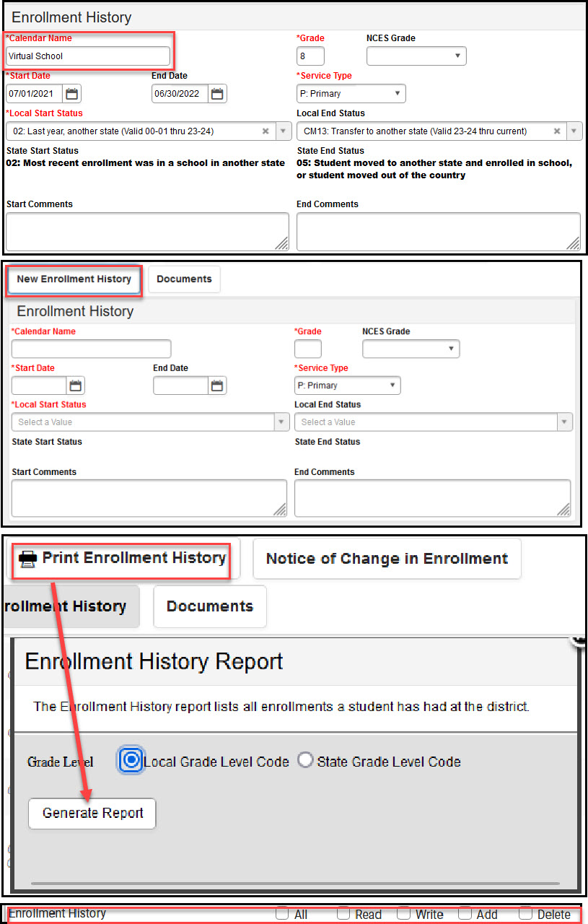
Task: Tick the Delete checkbox for Enrollment History
Action: 525,912
